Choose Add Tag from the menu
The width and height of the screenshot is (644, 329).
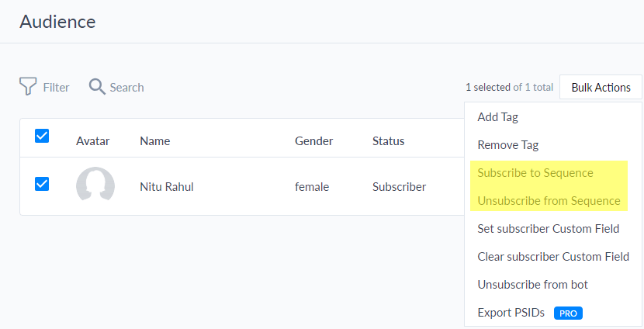(x=498, y=117)
